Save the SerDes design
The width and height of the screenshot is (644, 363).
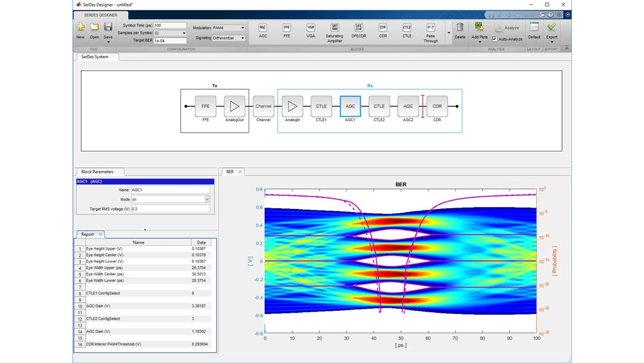(x=108, y=32)
